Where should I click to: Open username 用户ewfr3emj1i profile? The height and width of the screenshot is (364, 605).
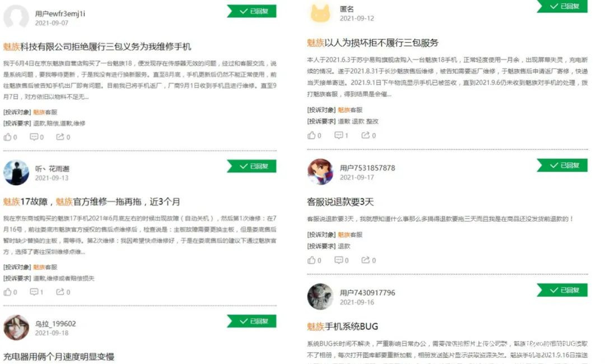pyautogui.click(x=60, y=13)
